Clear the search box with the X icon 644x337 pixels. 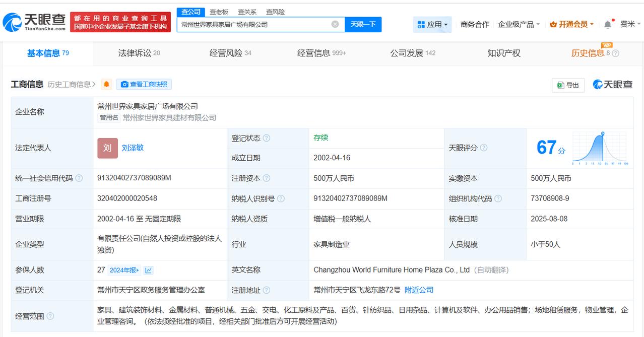pos(335,24)
